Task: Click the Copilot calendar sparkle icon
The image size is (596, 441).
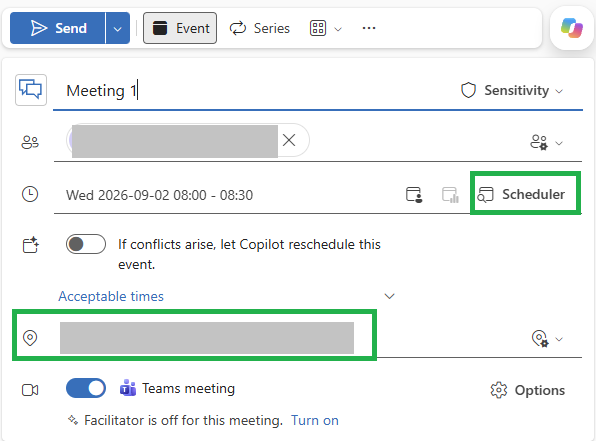Action: click(30, 245)
